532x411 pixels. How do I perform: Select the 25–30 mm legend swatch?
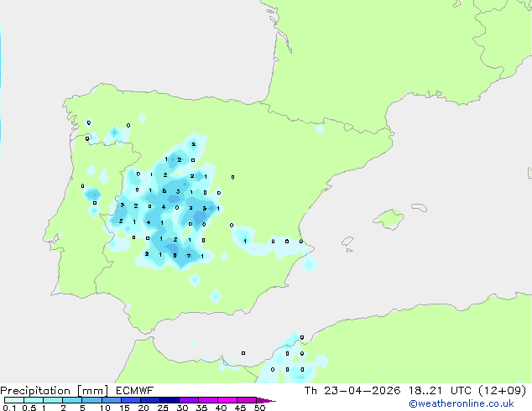(x=169, y=400)
